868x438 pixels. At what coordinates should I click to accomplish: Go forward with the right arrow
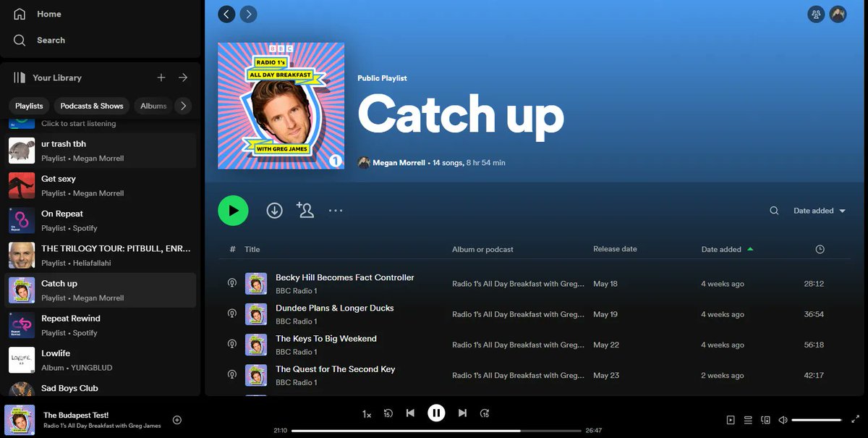tap(249, 14)
